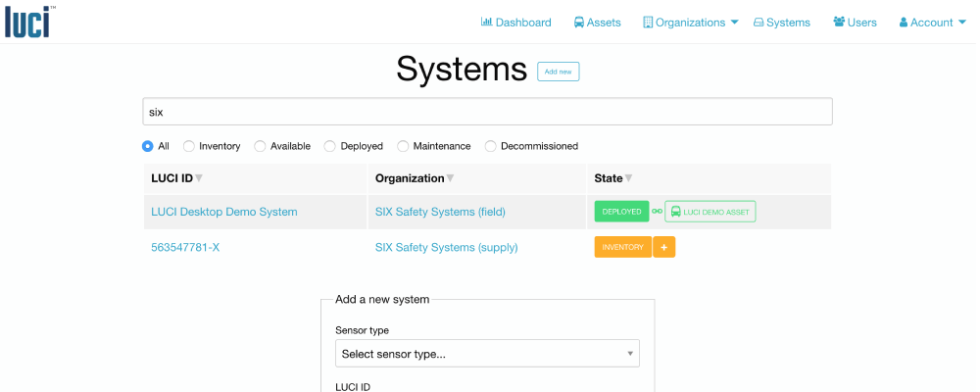Select the Decommissioned radio filter
The image size is (980, 392).
(491, 146)
